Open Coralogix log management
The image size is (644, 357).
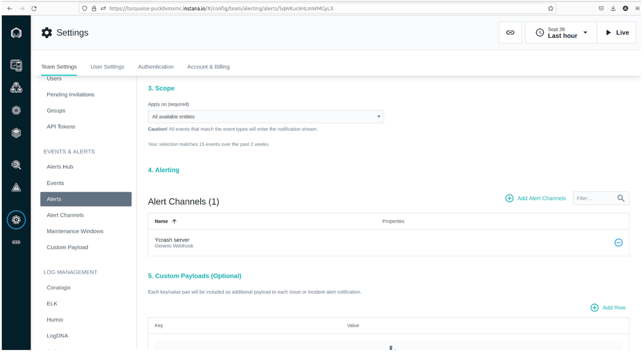(x=58, y=287)
